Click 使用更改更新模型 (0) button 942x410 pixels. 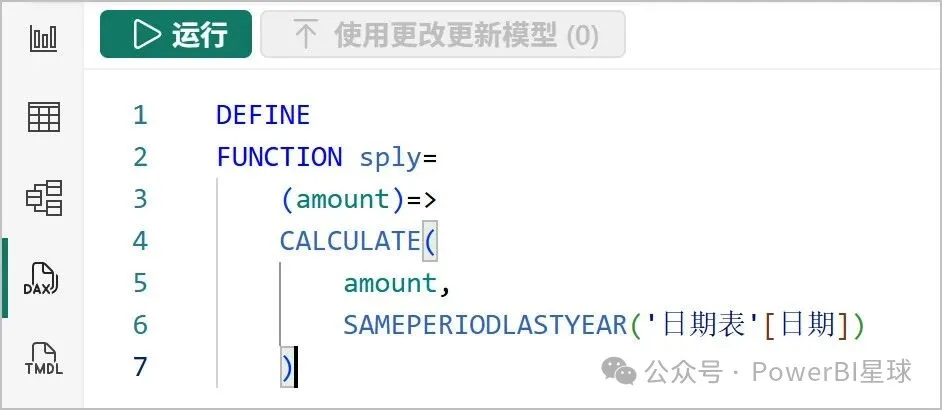point(443,35)
